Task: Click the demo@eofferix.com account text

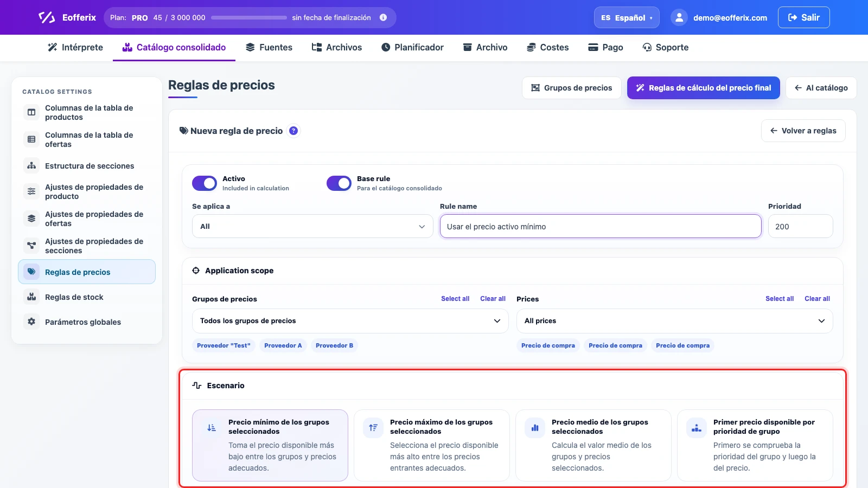Action: click(x=730, y=18)
